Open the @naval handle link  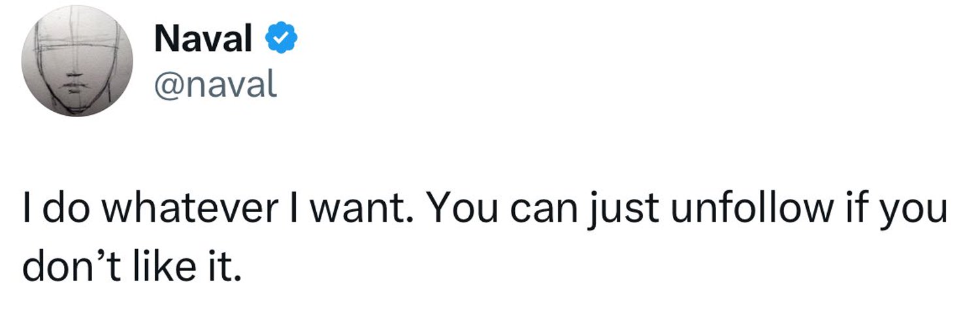coord(216,84)
